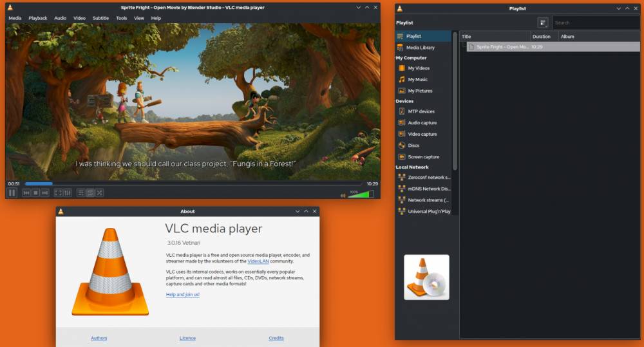
Task: Open the Help menu
Action: [156, 18]
